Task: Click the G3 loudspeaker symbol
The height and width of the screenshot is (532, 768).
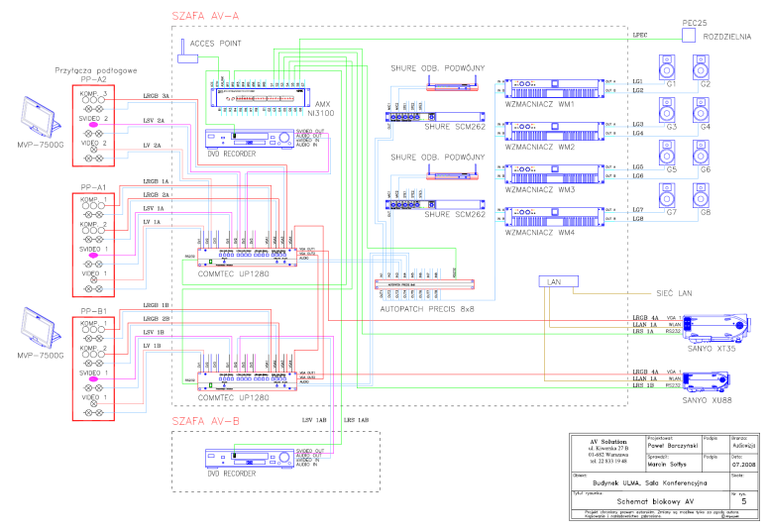Action: click(667, 110)
